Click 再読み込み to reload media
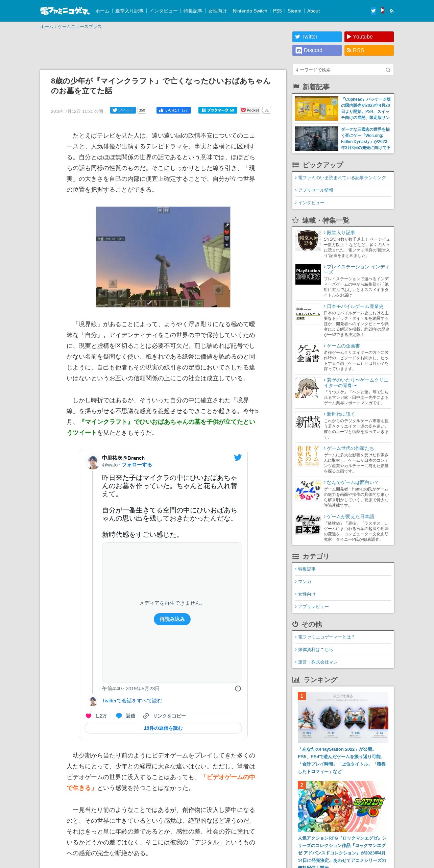The height and width of the screenshot is (868, 434). pos(172,619)
